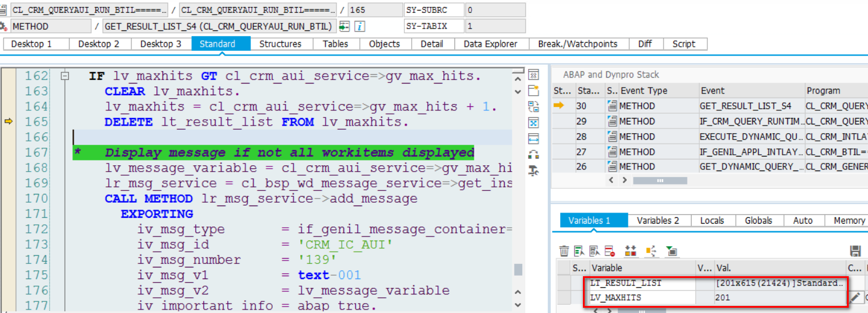Click the bottom configure-tool icon in side toolbar
This screenshot has width=868, height=313.
pyautogui.click(x=533, y=171)
